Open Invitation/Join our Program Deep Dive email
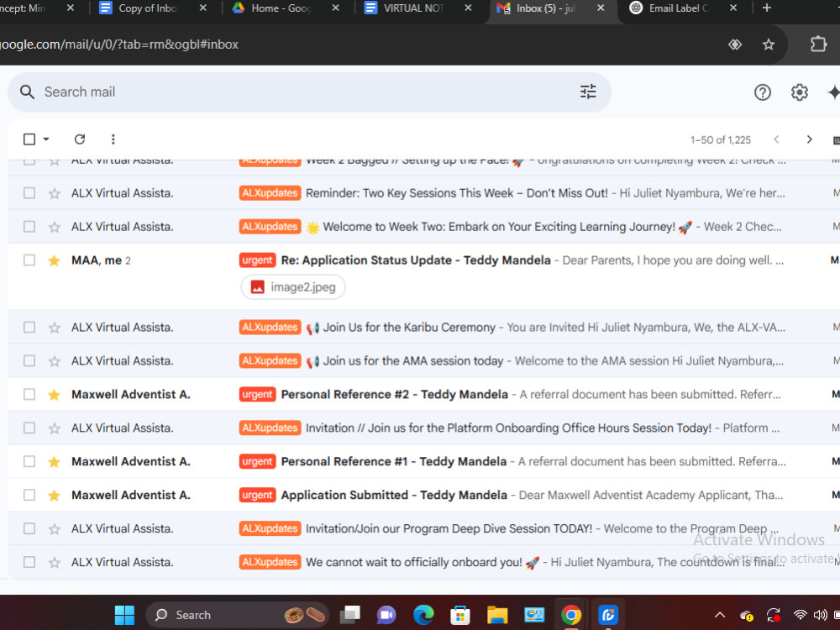 tap(423, 528)
